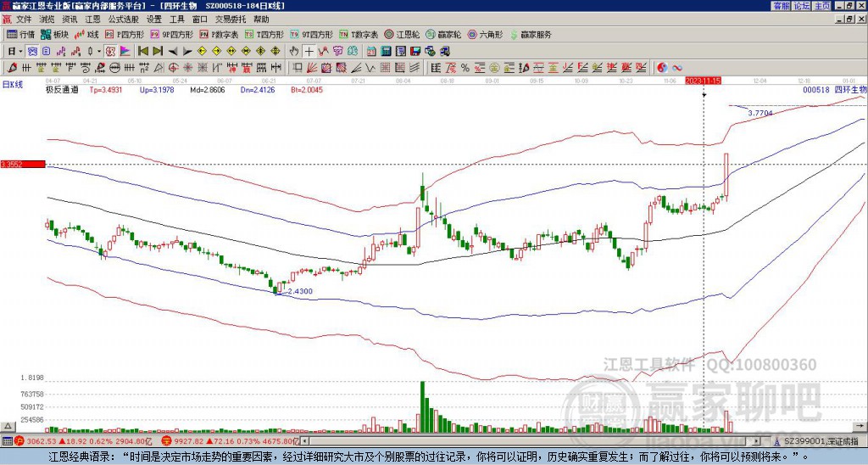Jump to last bar with skip-forward icon
868x465 pixels.
click(x=157, y=51)
